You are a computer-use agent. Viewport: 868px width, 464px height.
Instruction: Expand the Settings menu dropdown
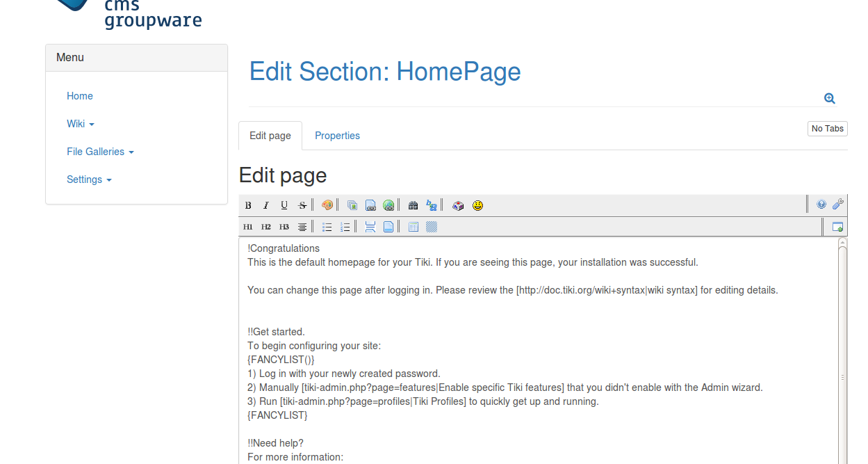point(89,179)
